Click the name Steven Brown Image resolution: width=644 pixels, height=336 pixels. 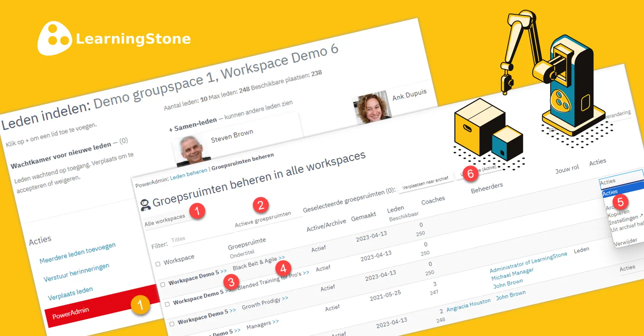tap(232, 136)
